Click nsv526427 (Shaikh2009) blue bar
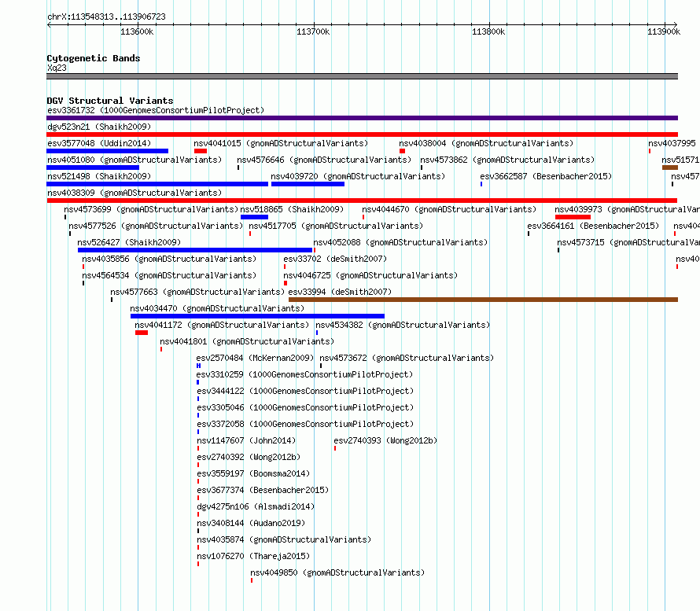Viewport: 700px width, 611px height. (195, 250)
